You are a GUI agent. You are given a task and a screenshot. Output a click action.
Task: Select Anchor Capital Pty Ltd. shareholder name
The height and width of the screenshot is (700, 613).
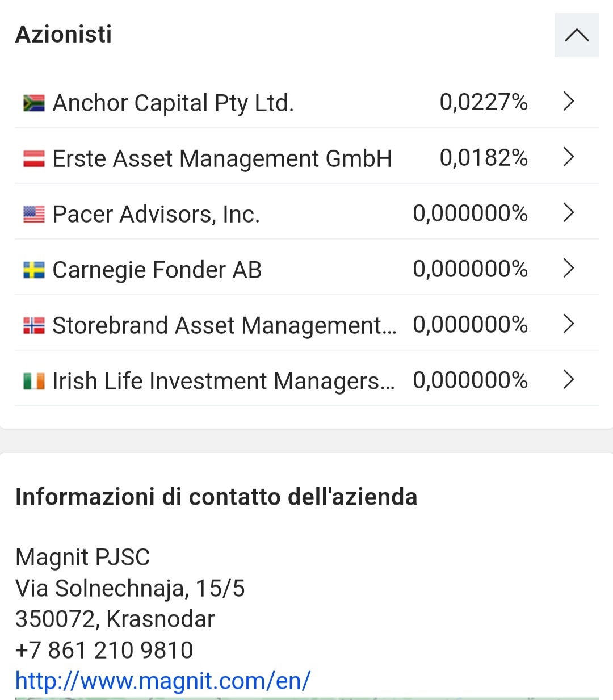click(173, 103)
